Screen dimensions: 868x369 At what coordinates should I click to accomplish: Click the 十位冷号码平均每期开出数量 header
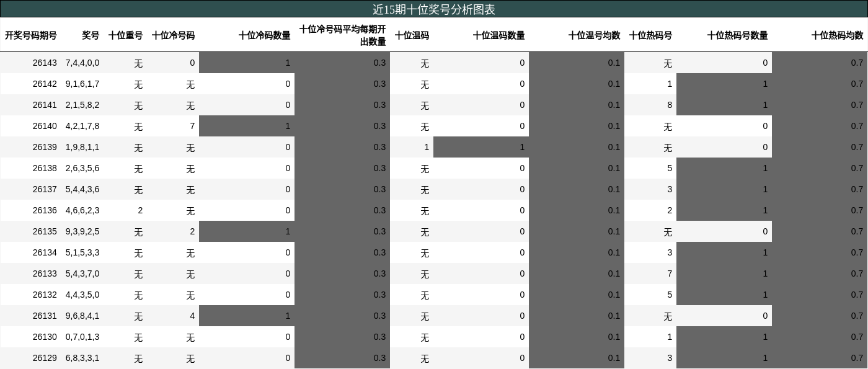[x=342, y=35]
